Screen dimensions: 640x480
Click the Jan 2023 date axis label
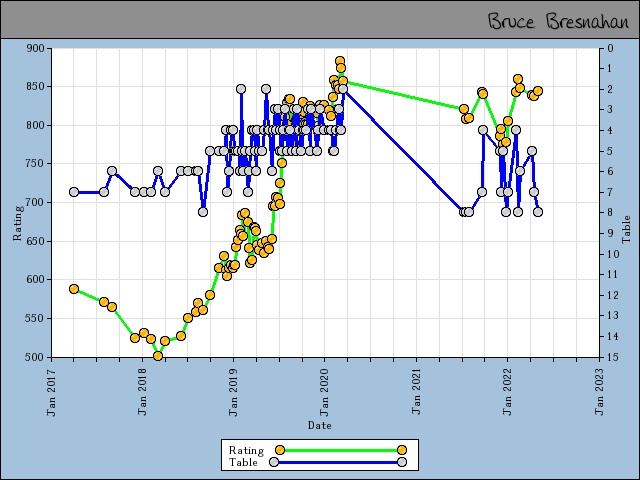click(x=599, y=393)
